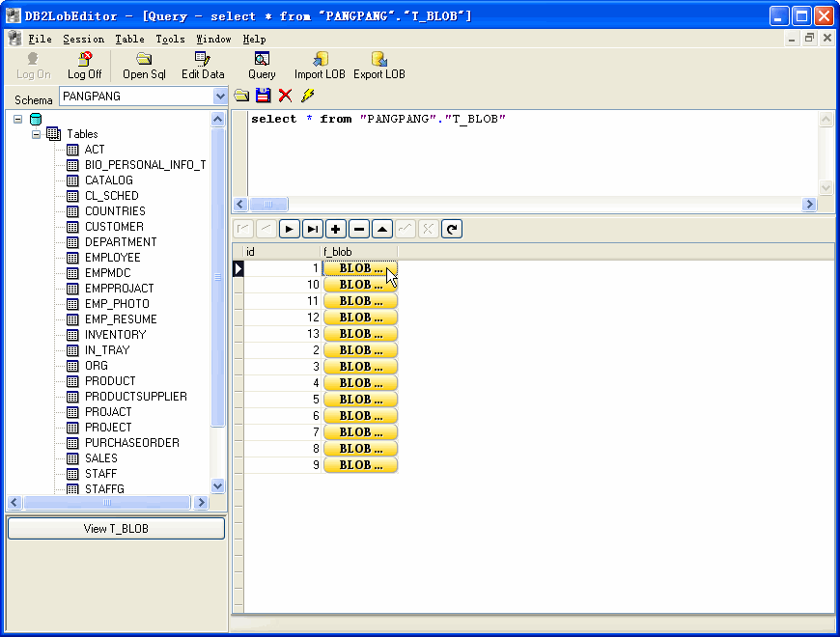Go to first record navigator button
Image resolution: width=840 pixels, height=637 pixels.
click(243, 229)
